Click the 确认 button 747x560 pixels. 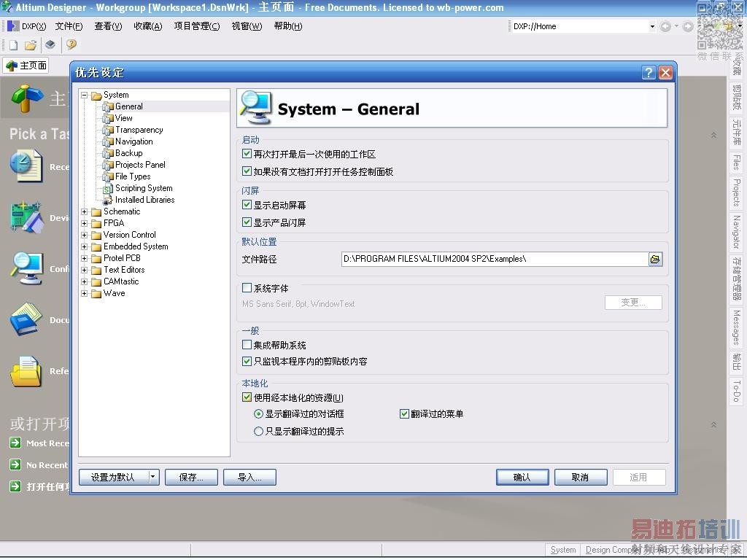(x=522, y=477)
